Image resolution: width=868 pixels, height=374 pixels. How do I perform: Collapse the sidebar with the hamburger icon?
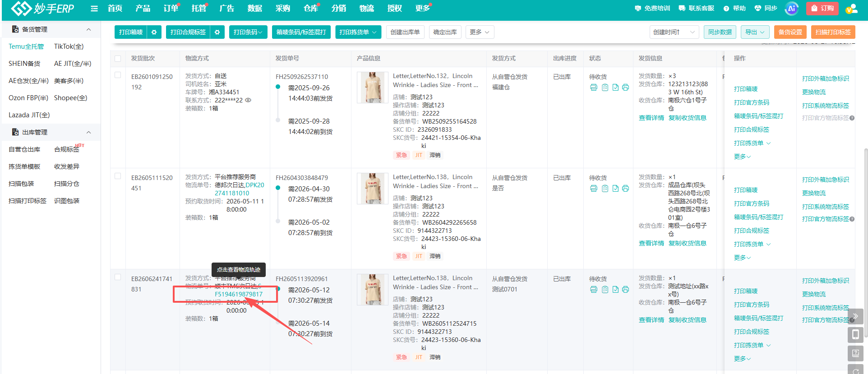[94, 9]
